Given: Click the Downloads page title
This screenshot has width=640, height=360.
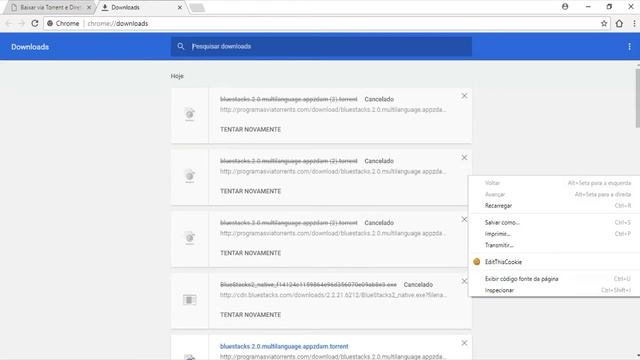Looking at the screenshot, I should (30, 47).
